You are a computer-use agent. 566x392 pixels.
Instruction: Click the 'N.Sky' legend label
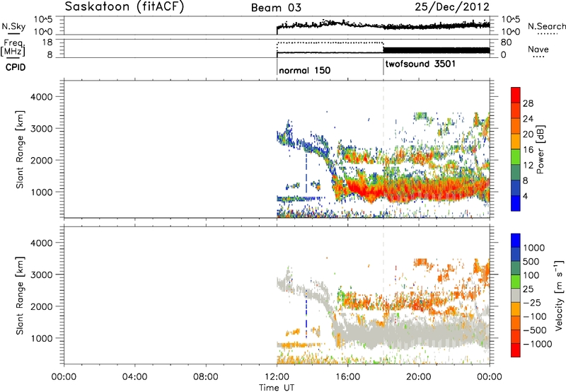point(13,26)
